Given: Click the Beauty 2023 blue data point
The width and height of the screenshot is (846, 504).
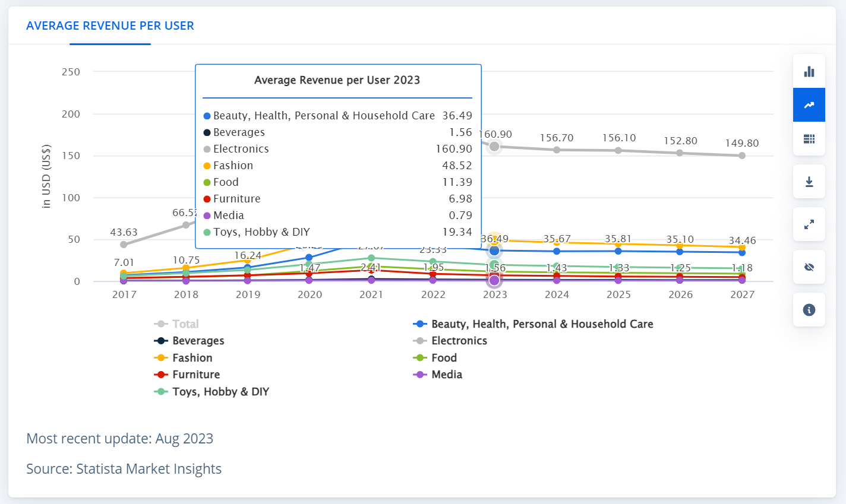Looking at the screenshot, I should coord(494,251).
